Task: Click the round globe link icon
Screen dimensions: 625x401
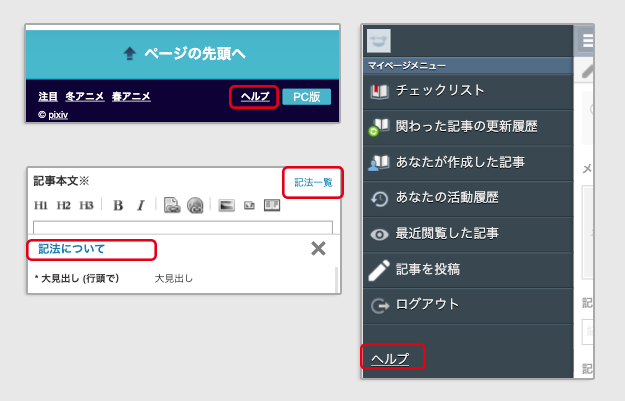Action: [x=195, y=205]
